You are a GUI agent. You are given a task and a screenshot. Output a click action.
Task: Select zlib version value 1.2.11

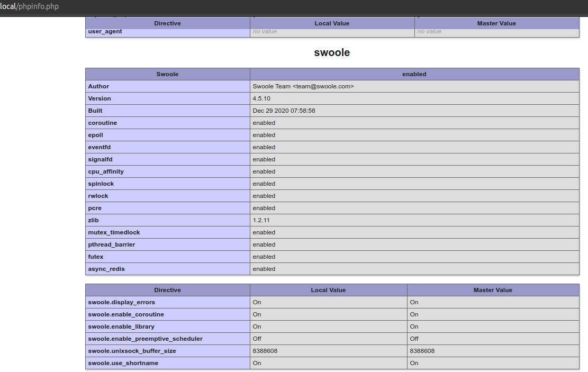coord(261,220)
